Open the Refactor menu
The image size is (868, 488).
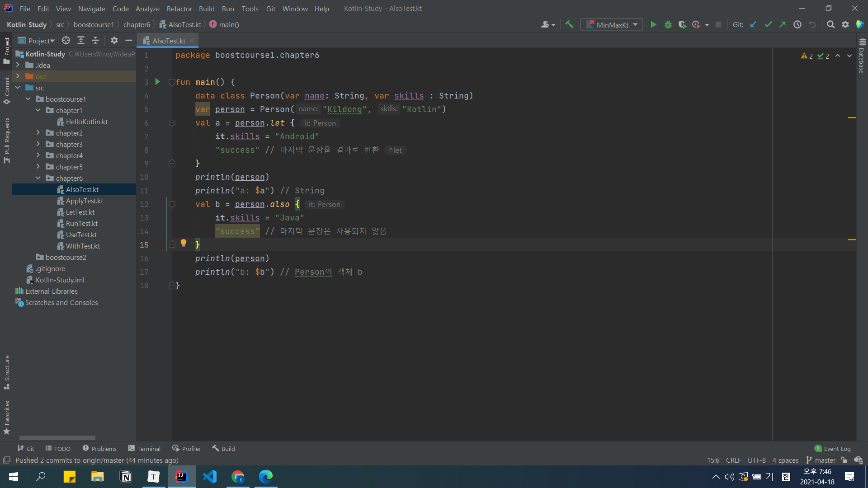click(x=179, y=9)
